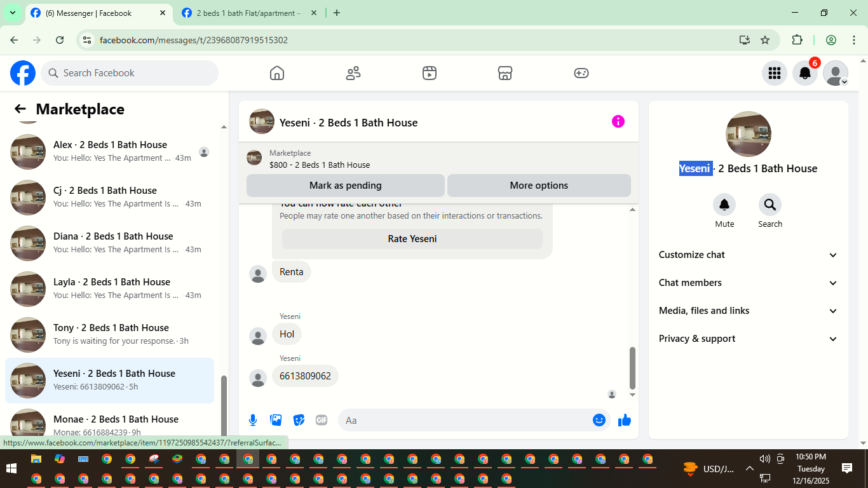Click the Facebook logo

click(x=23, y=73)
